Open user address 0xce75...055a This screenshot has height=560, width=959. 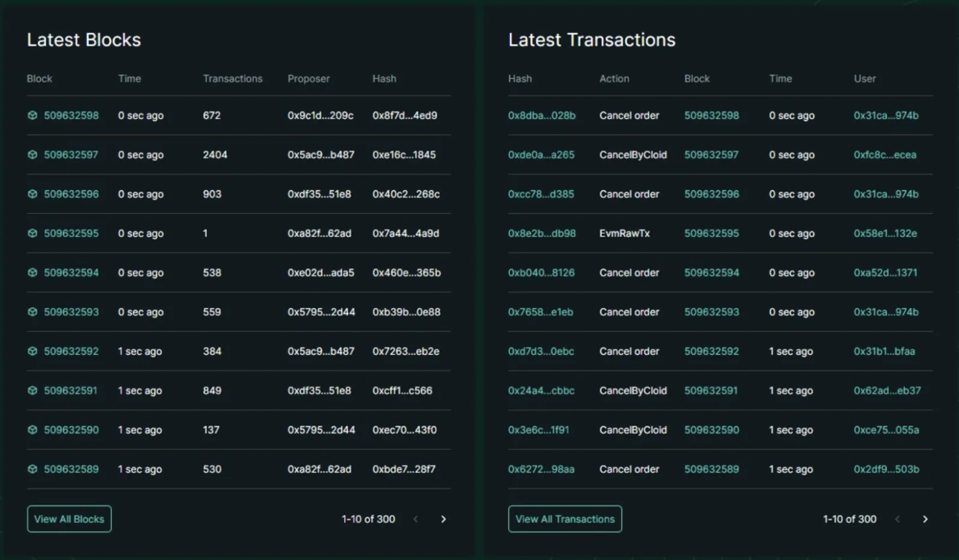pyautogui.click(x=886, y=430)
